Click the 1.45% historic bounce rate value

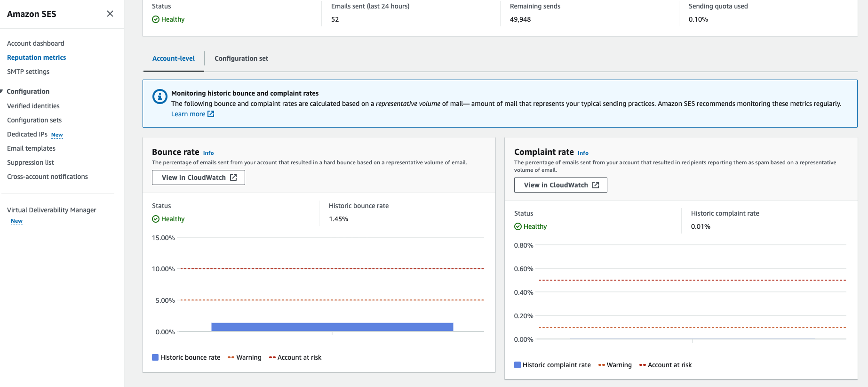339,219
